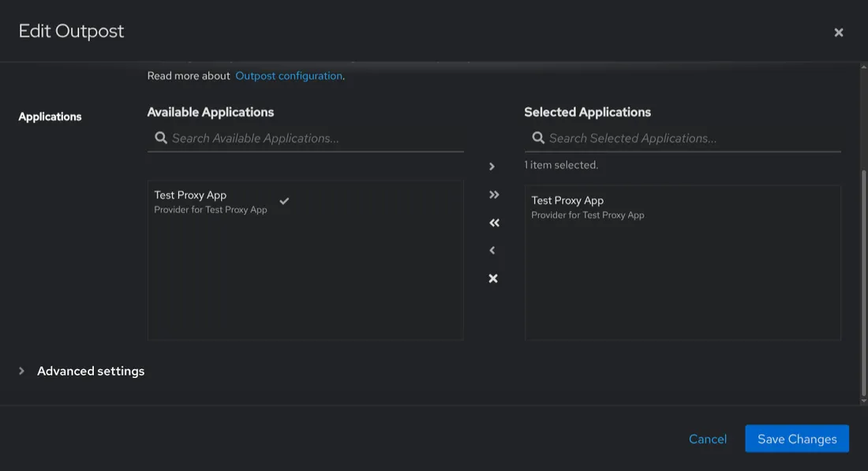Image resolution: width=868 pixels, height=471 pixels.
Task: Click the '1 item selected.' status text
Action: click(x=561, y=165)
